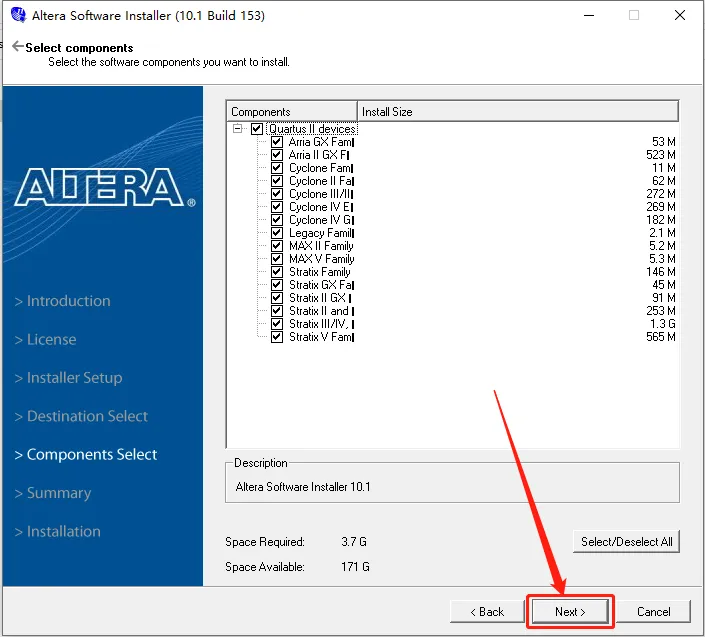Screen dimensions: 705x637
Task: Click the Destination Select step in sidebar
Action: pos(81,416)
